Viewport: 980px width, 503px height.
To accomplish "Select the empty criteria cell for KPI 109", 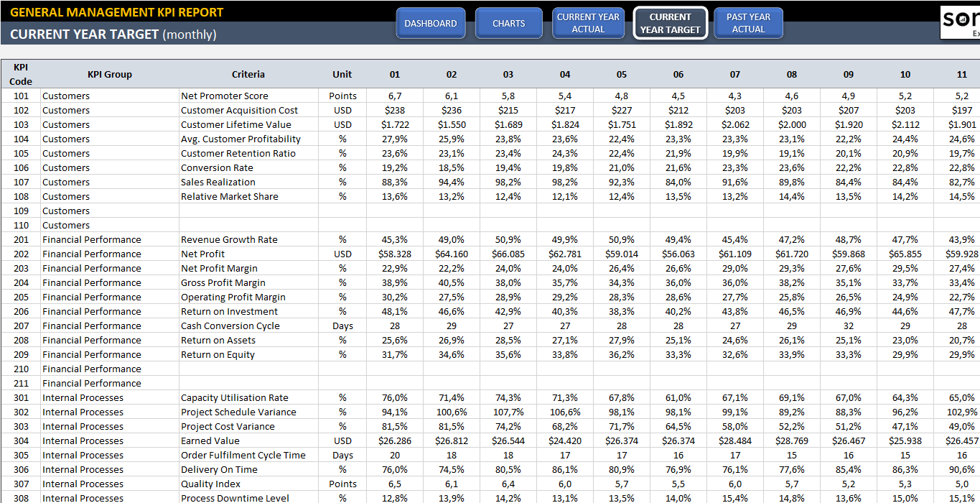I will [248, 211].
